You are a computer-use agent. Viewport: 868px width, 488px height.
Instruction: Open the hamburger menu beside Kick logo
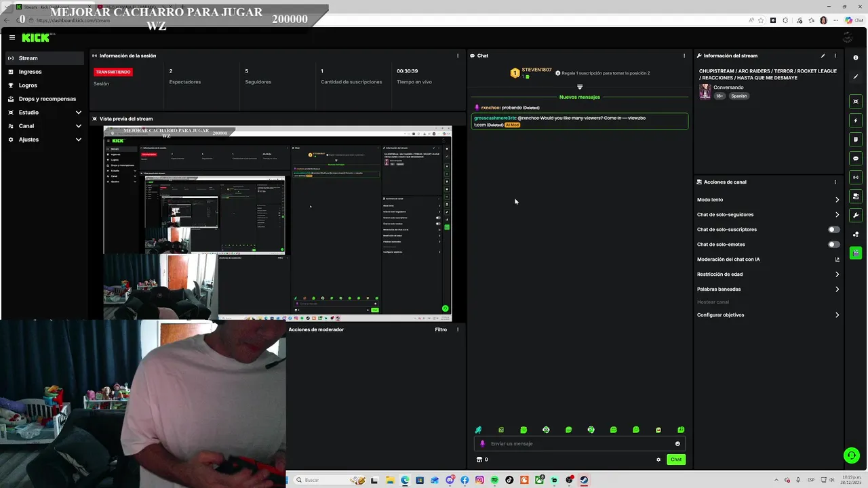click(12, 37)
